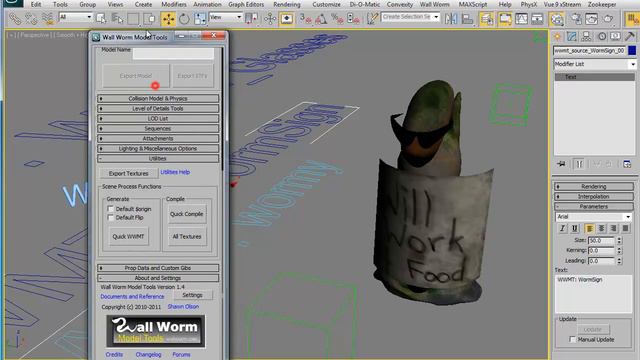This screenshot has width=640, height=360.
Task: Expand Level of Details Tools rollout
Action: pos(158,109)
